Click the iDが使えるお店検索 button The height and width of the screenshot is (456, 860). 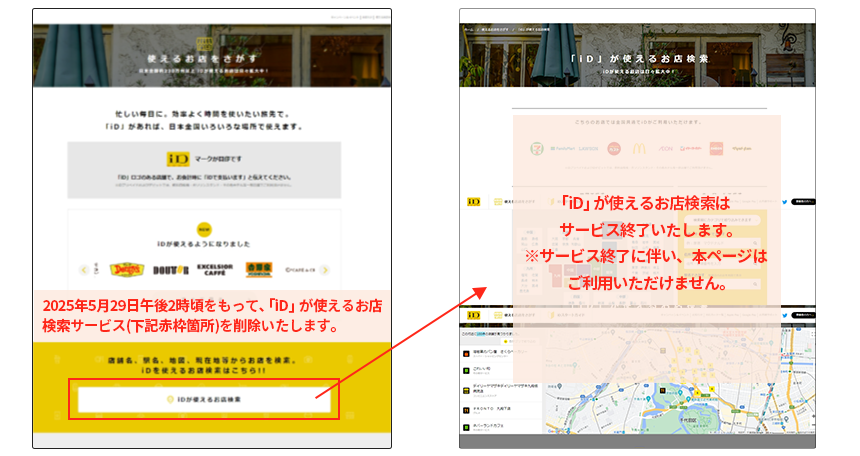pos(204,399)
